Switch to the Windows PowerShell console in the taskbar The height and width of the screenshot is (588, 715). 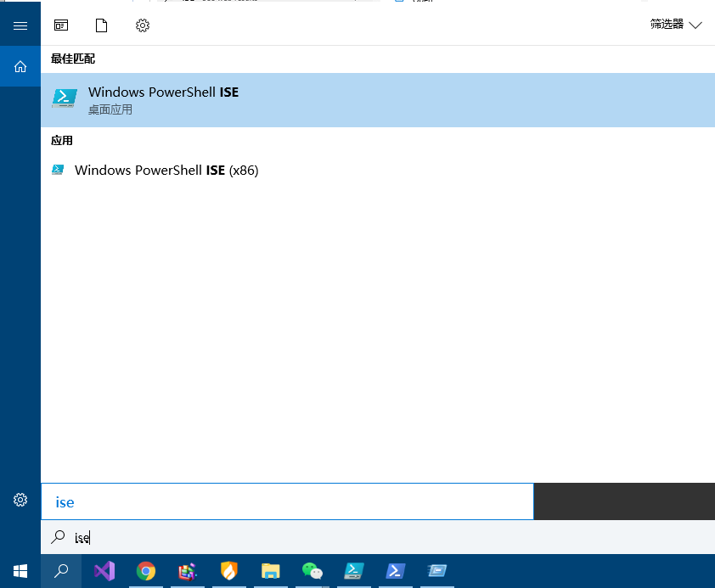(396, 571)
